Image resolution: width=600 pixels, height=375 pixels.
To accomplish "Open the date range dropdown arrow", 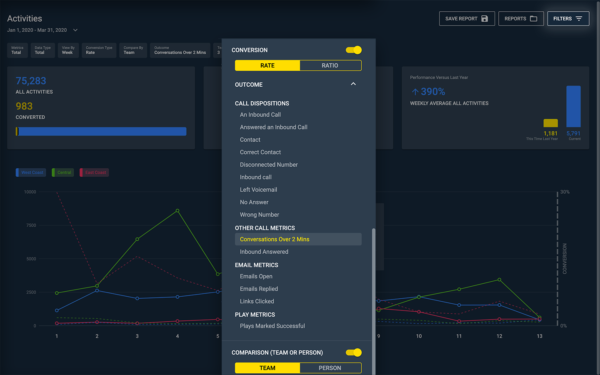I will 75,30.
